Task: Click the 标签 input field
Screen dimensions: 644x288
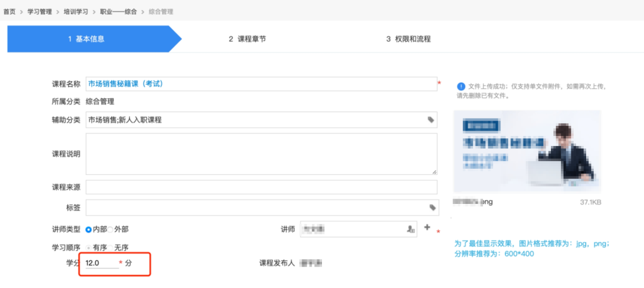Action: pyautogui.click(x=262, y=208)
